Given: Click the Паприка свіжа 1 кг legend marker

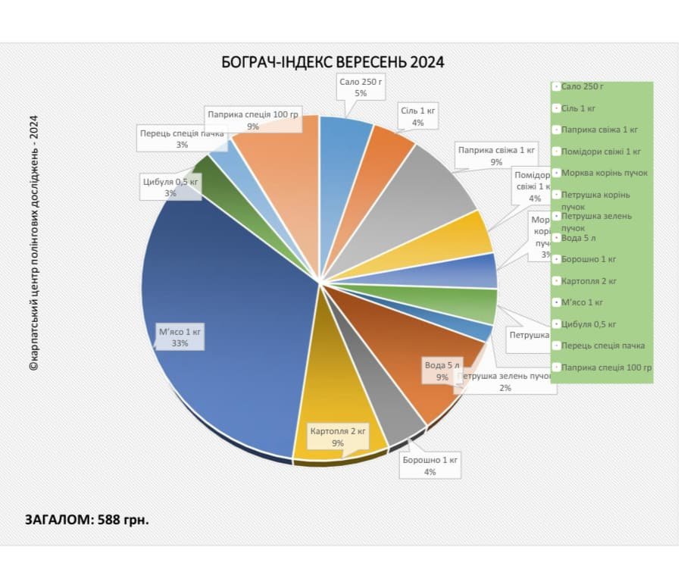Looking at the screenshot, I should pos(556,130).
